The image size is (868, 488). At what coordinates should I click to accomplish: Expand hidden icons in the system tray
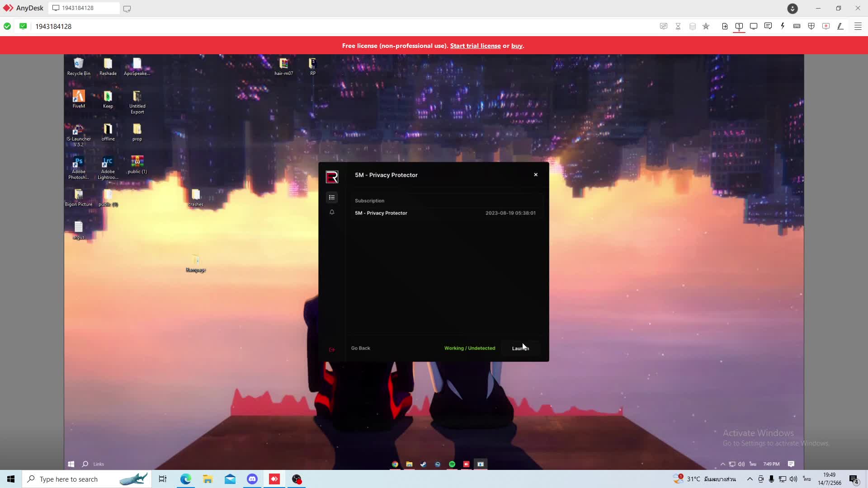pos(750,479)
